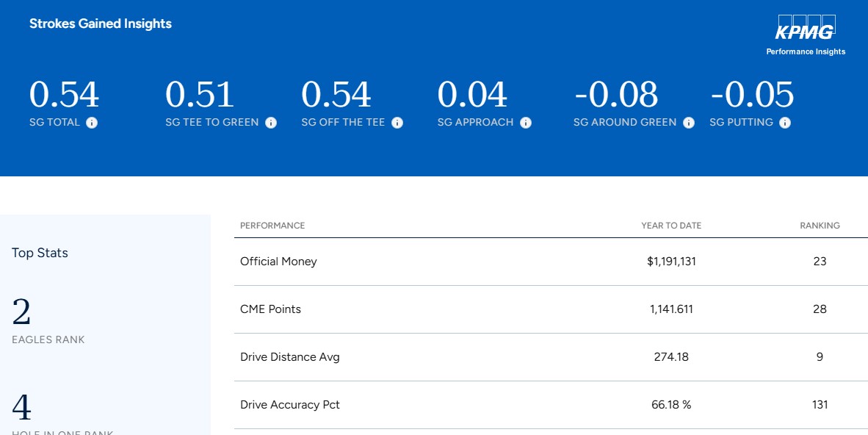Click the SG AROUND GREEN label

pyautogui.click(x=625, y=123)
